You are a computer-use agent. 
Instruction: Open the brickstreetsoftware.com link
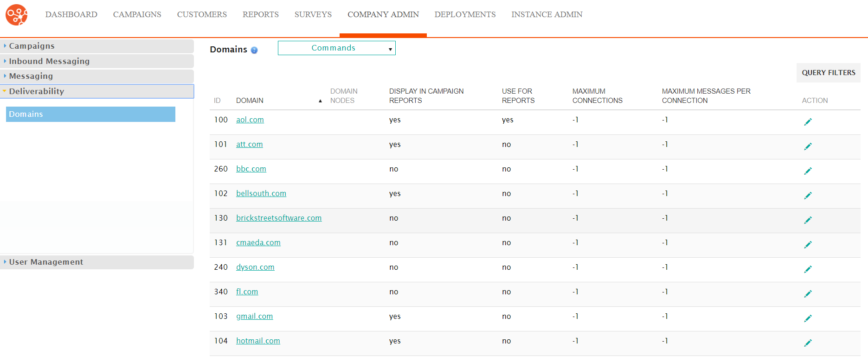(279, 218)
